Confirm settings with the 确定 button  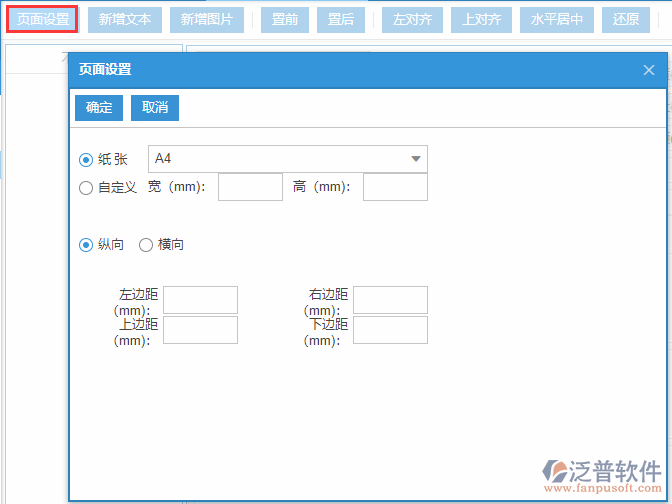pos(99,108)
